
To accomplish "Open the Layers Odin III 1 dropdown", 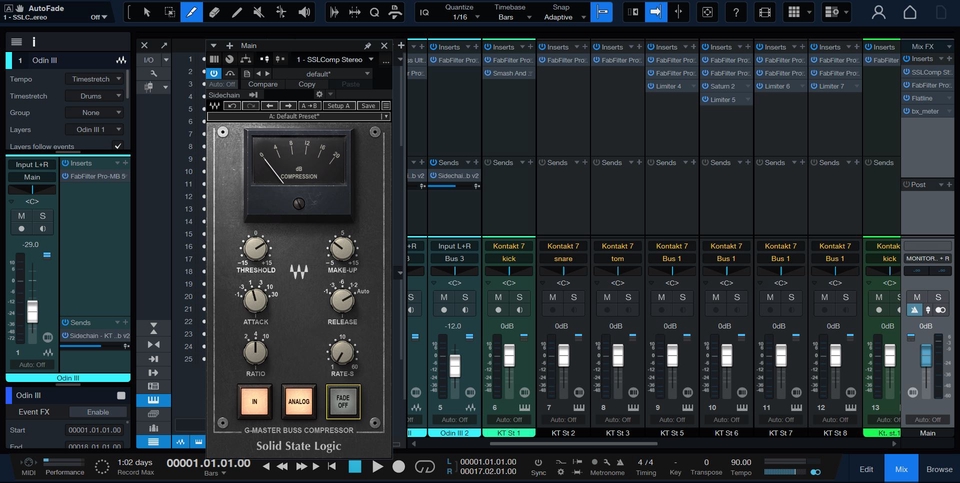I will coord(95,130).
